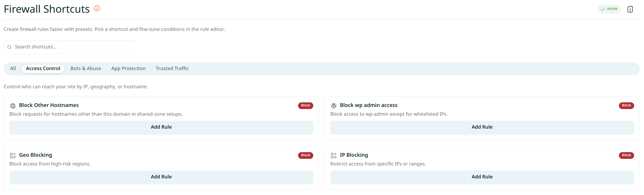Image resolution: width=644 pixels, height=195 pixels.
Task: Click 'Block requests for hostnames other than this domain' text
Action: 96,114
